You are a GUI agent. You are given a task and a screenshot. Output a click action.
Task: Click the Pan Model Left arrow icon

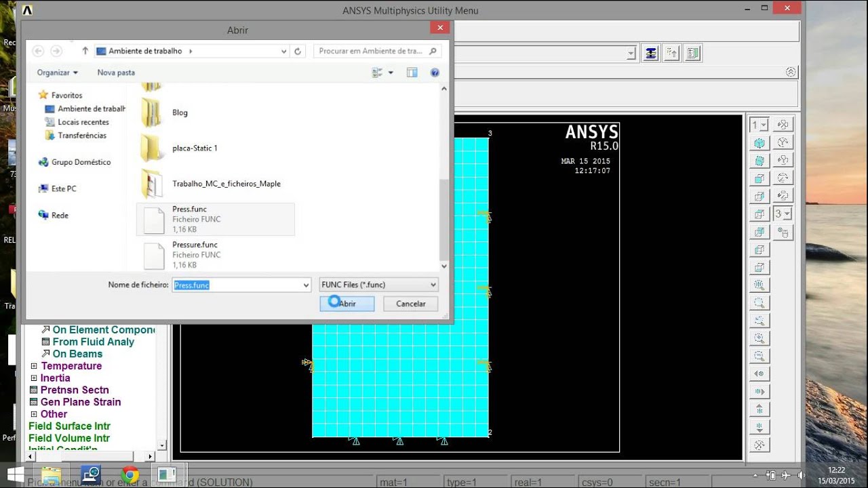[759, 373]
